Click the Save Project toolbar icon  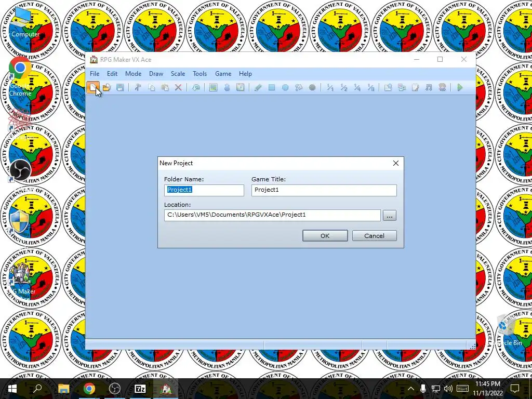point(120,87)
